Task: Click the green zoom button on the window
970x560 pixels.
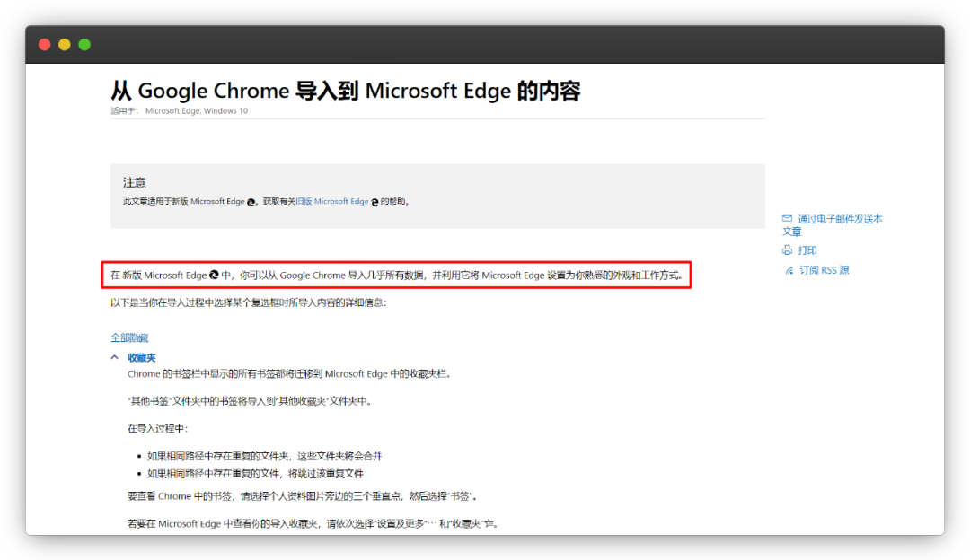Action: [x=84, y=43]
